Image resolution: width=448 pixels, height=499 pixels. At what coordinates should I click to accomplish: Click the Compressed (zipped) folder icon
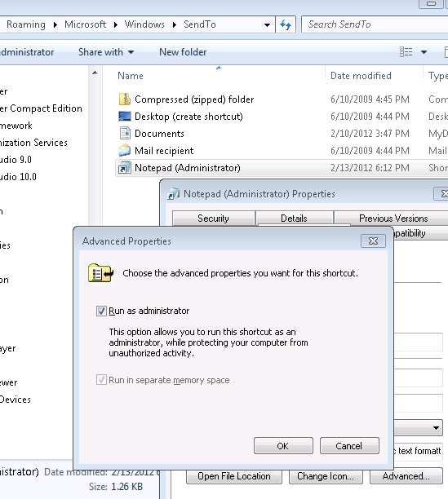[x=125, y=99]
